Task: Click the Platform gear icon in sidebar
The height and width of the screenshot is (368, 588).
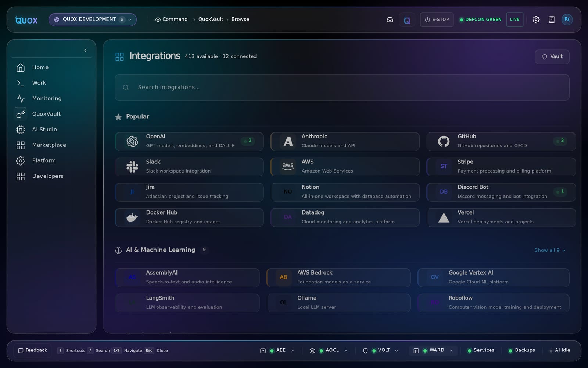Action: click(21, 160)
